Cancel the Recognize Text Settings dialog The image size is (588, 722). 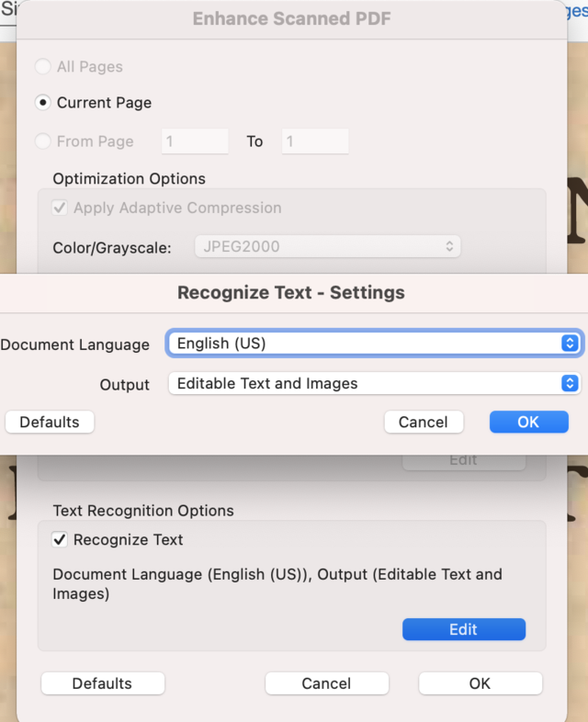pyautogui.click(x=423, y=422)
